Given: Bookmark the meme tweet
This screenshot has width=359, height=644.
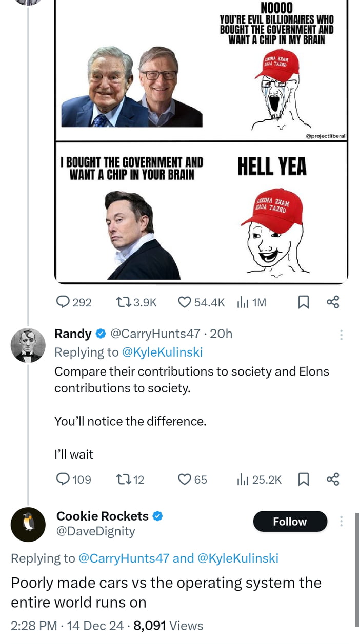Looking at the screenshot, I should click(304, 302).
